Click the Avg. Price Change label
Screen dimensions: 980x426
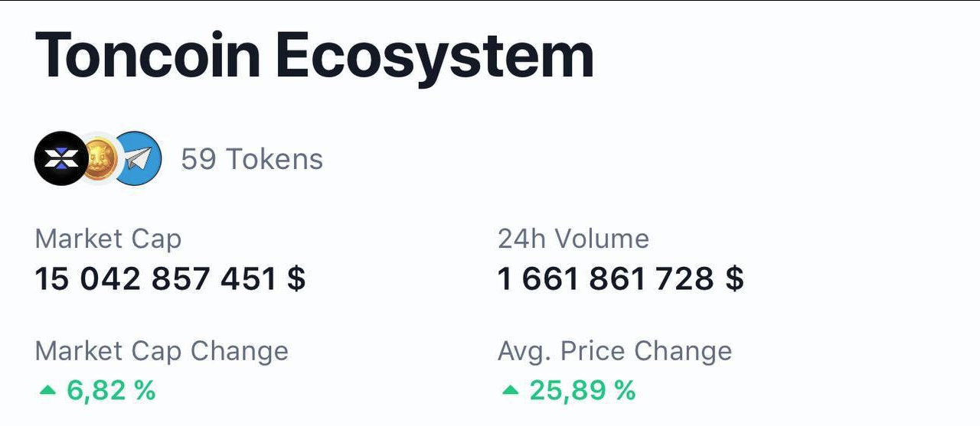pos(615,351)
